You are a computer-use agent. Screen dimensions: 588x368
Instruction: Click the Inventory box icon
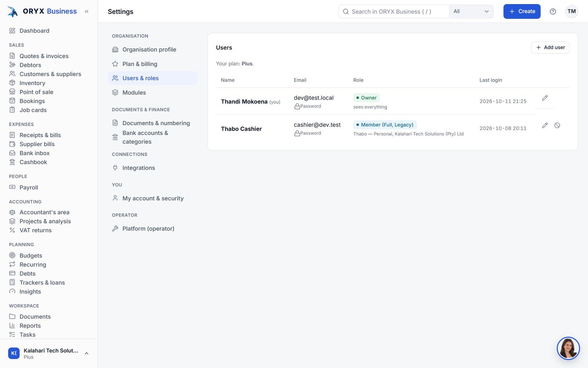[x=12, y=83]
